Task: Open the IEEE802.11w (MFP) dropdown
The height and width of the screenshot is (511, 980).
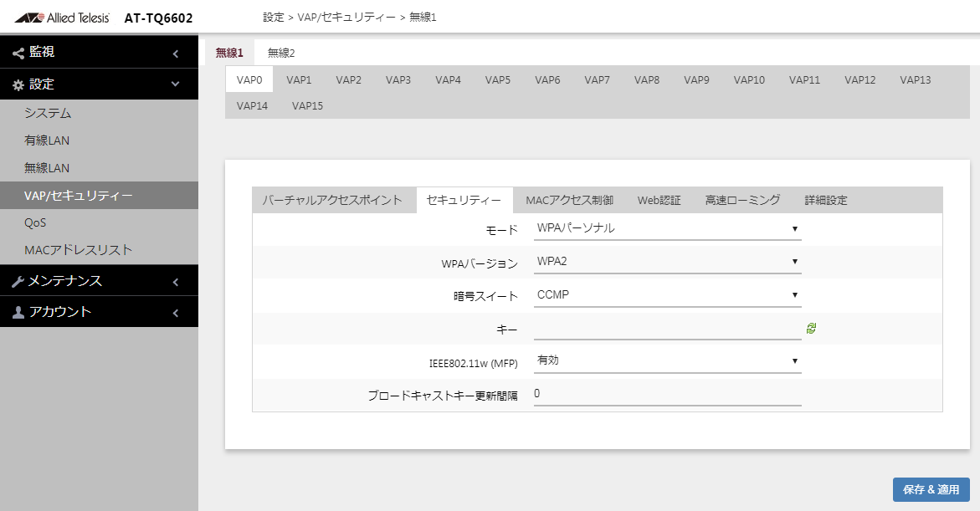Action: (x=668, y=361)
